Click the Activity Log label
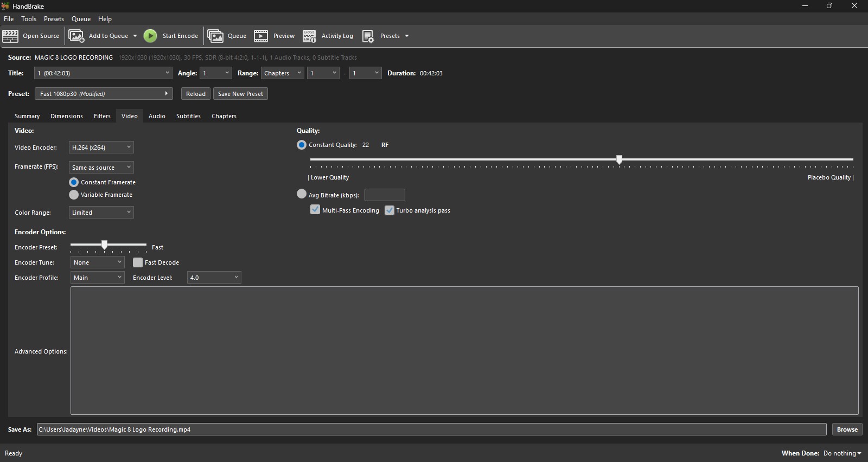This screenshot has width=868, height=462. [337, 36]
